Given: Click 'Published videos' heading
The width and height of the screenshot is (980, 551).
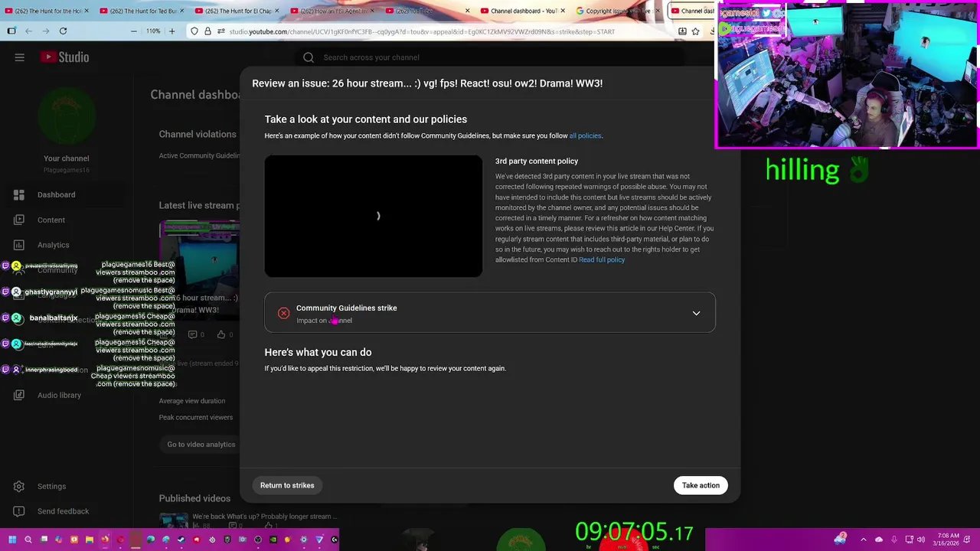Looking at the screenshot, I should [x=194, y=499].
